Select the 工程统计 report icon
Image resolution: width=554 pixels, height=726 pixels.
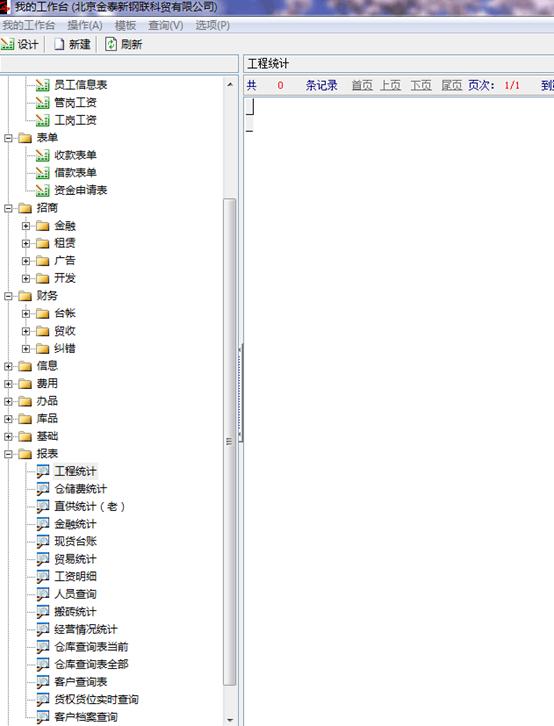coord(43,471)
